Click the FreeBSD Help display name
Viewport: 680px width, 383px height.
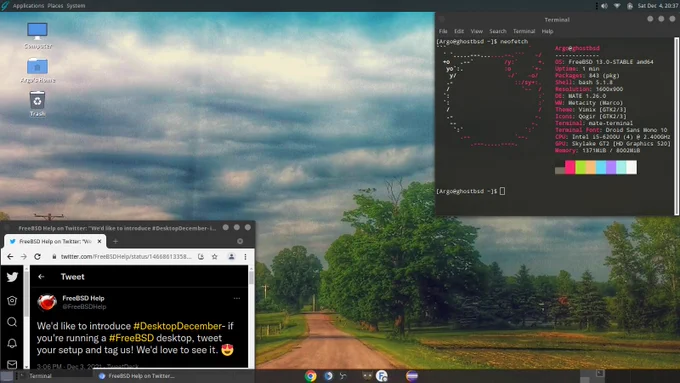[x=83, y=298]
